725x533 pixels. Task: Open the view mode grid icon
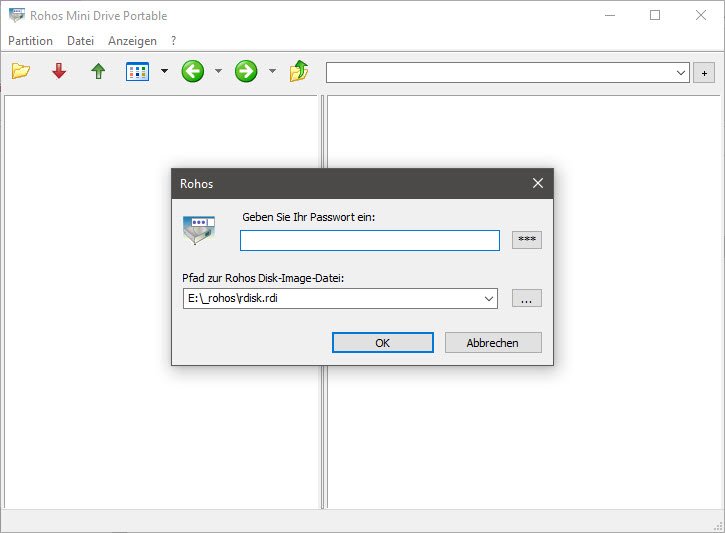(137, 72)
